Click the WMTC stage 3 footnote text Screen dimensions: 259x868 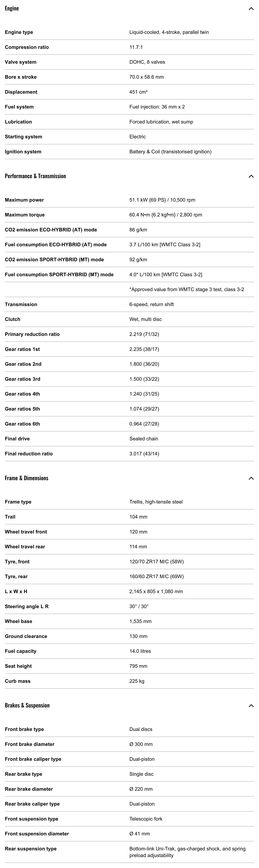[x=187, y=289]
